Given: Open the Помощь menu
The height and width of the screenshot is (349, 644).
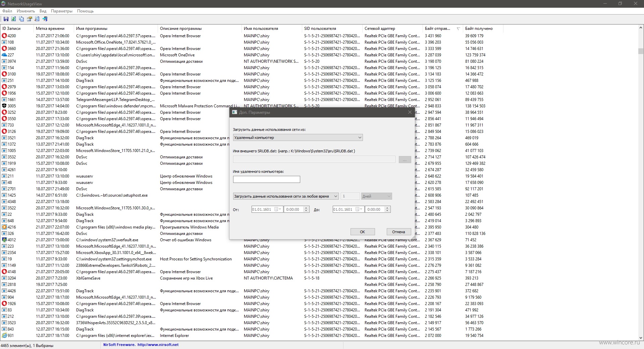Looking at the screenshot, I should point(85,11).
